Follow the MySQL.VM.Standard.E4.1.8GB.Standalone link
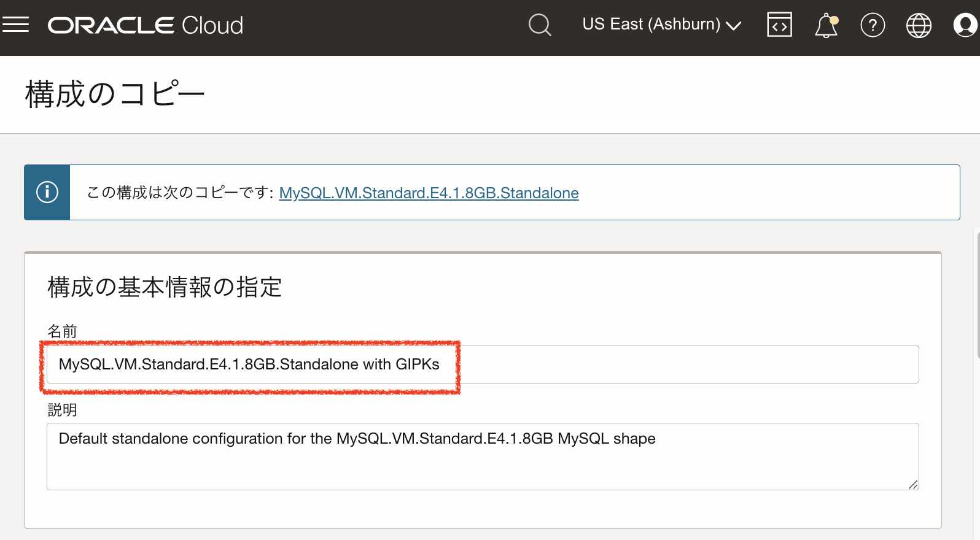Image resolution: width=980 pixels, height=540 pixels. coord(429,193)
